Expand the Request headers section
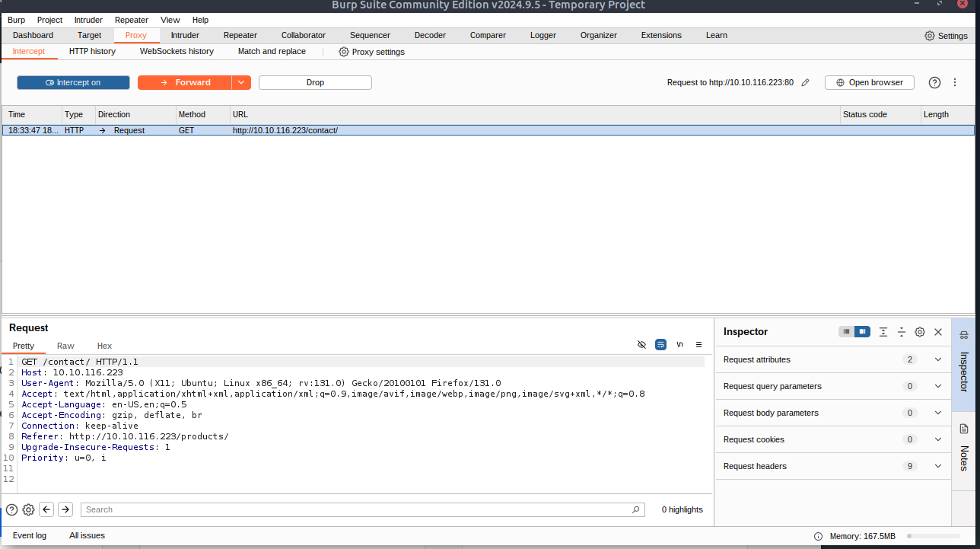This screenshot has width=980, height=549. (x=833, y=466)
